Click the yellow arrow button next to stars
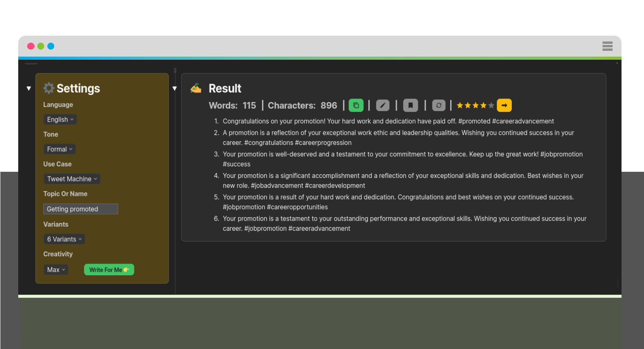 click(504, 105)
